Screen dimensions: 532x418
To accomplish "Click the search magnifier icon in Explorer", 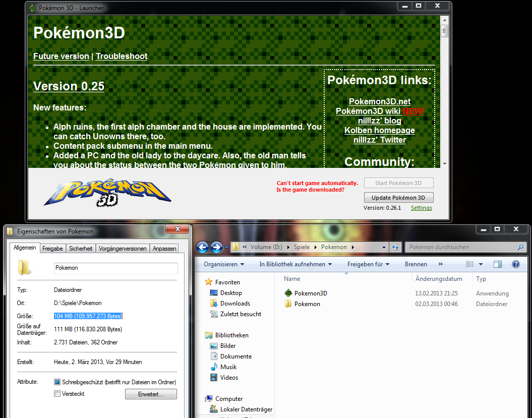I will click(x=520, y=248).
